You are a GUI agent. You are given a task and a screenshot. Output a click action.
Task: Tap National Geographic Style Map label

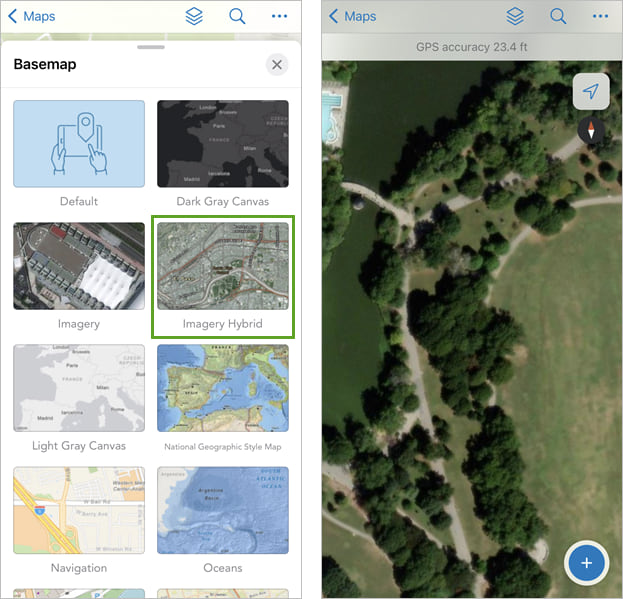pyautogui.click(x=223, y=447)
